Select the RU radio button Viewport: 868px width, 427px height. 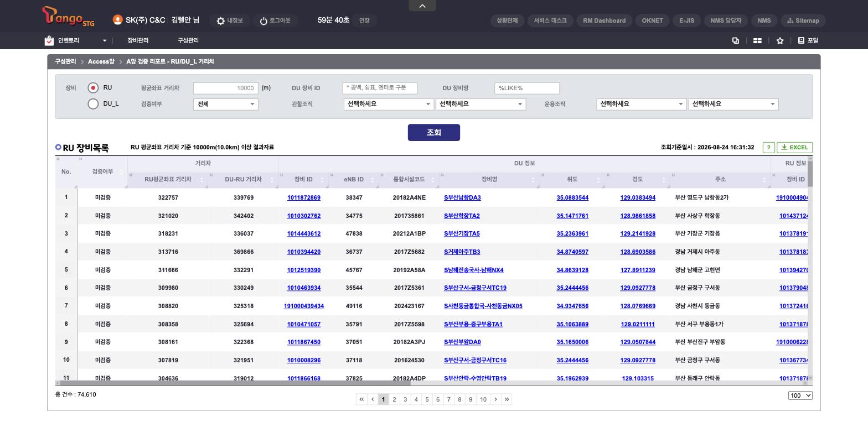tap(93, 88)
